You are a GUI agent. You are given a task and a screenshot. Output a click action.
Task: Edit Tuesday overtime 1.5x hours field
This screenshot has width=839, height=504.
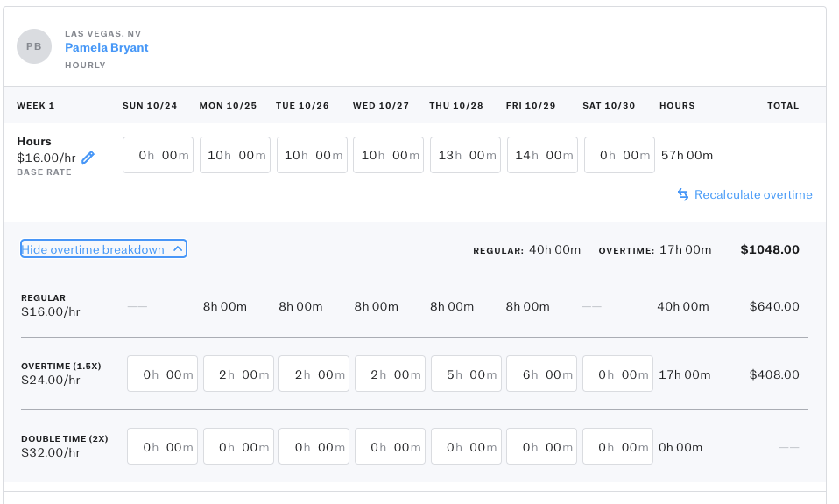click(x=314, y=374)
